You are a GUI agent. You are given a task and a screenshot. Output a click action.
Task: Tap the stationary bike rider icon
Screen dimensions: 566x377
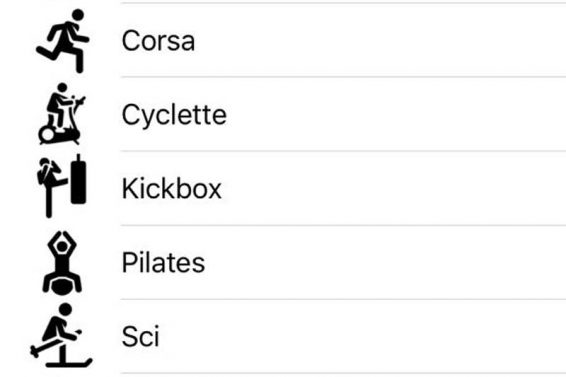(x=61, y=114)
